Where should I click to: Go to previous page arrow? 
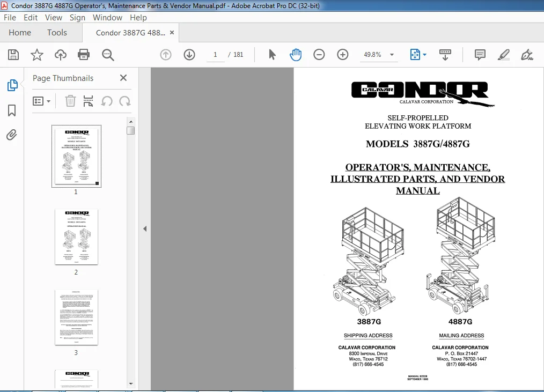(x=165, y=55)
